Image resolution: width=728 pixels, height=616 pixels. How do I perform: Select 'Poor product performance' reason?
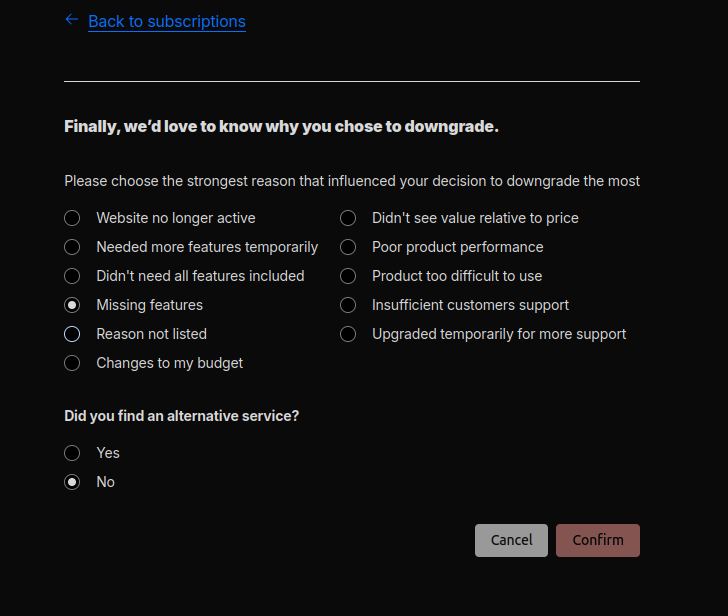point(348,247)
